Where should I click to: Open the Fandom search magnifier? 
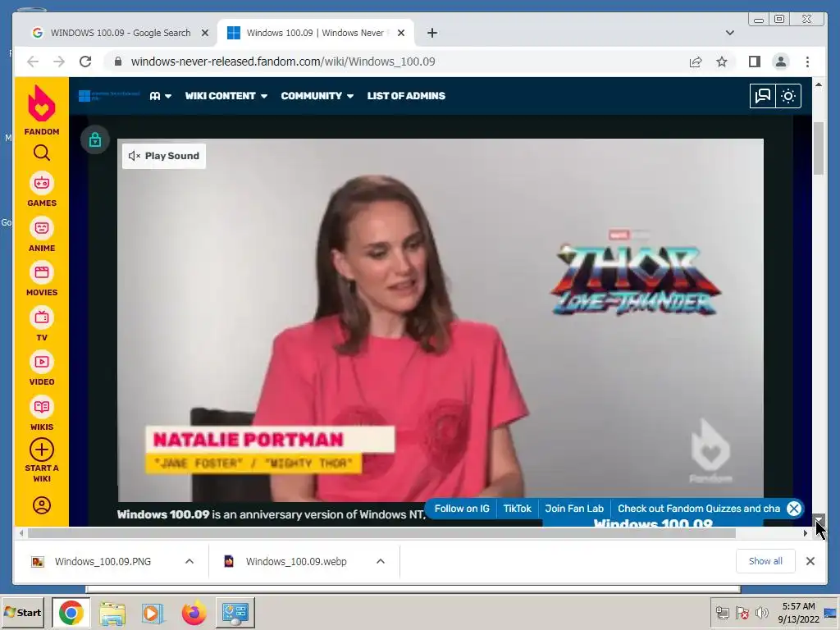tap(42, 153)
